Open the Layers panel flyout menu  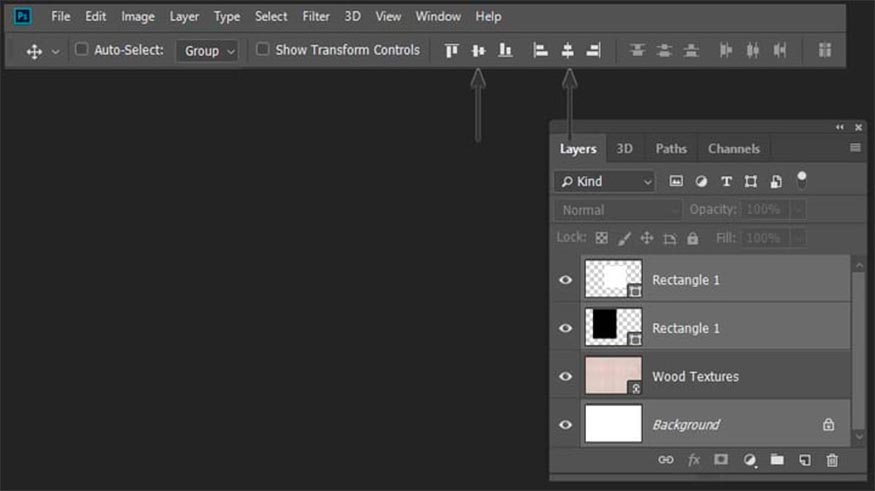point(855,147)
